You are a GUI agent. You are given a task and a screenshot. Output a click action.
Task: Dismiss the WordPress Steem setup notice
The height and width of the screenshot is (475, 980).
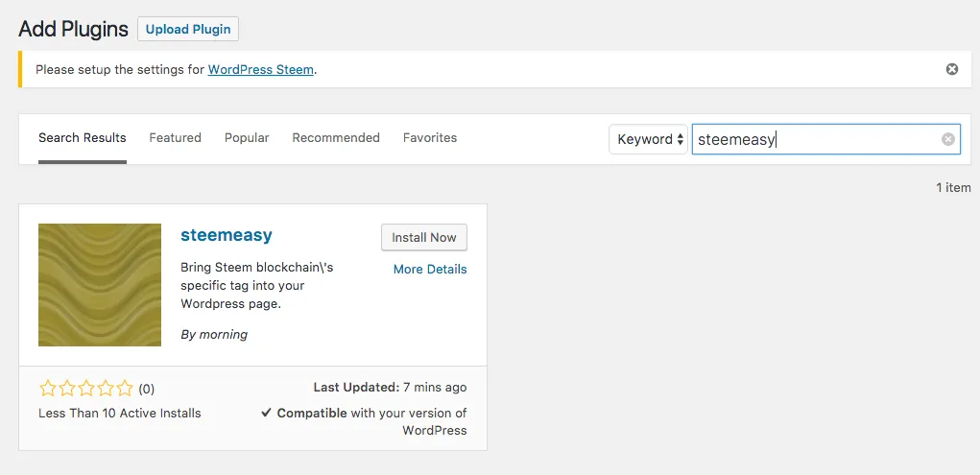[951, 69]
